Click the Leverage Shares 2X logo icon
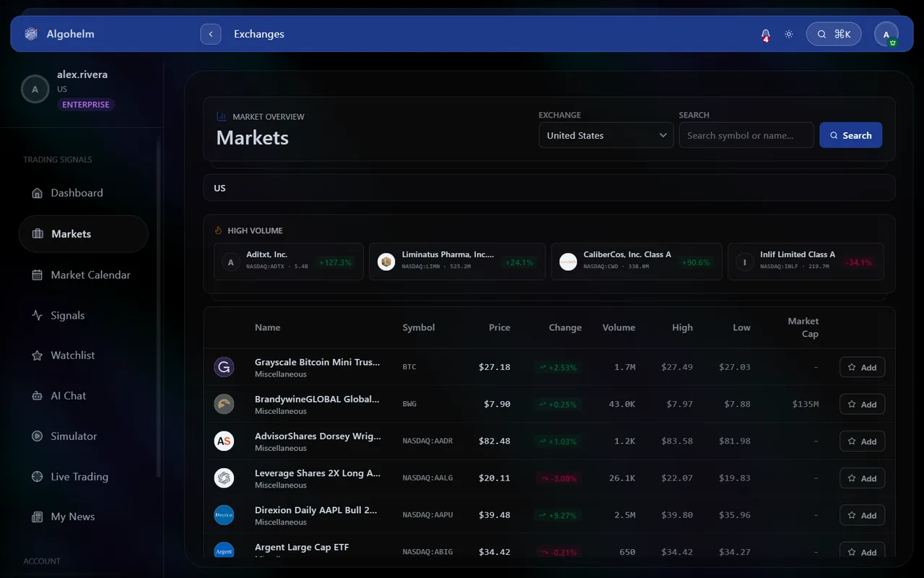The image size is (924, 578). coord(224,478)
